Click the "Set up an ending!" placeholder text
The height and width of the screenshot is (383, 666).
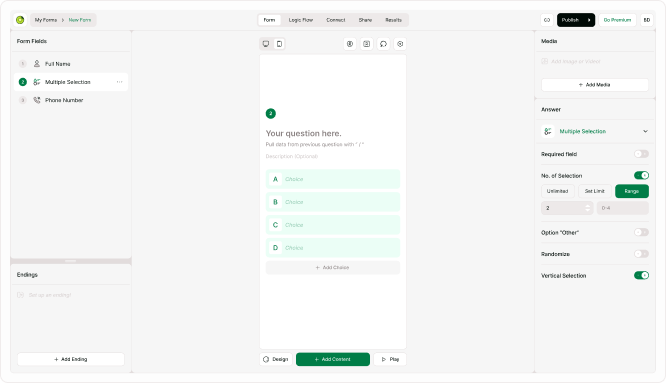50,295
